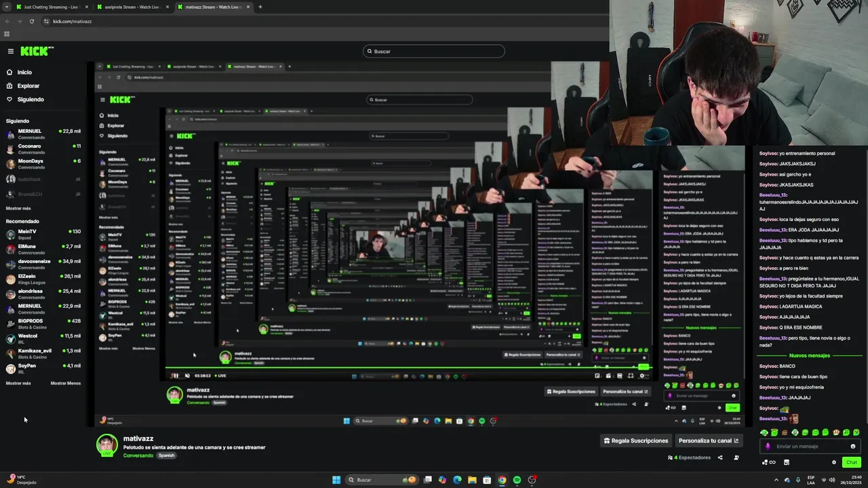
Task: Open a new browser tab
Action: coord(260,7)
